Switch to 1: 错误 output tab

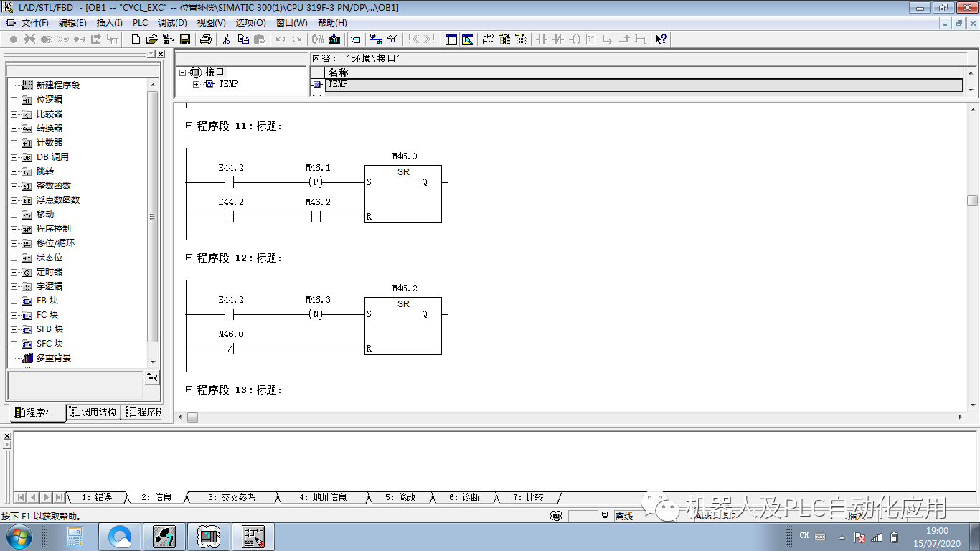point(97,497)
